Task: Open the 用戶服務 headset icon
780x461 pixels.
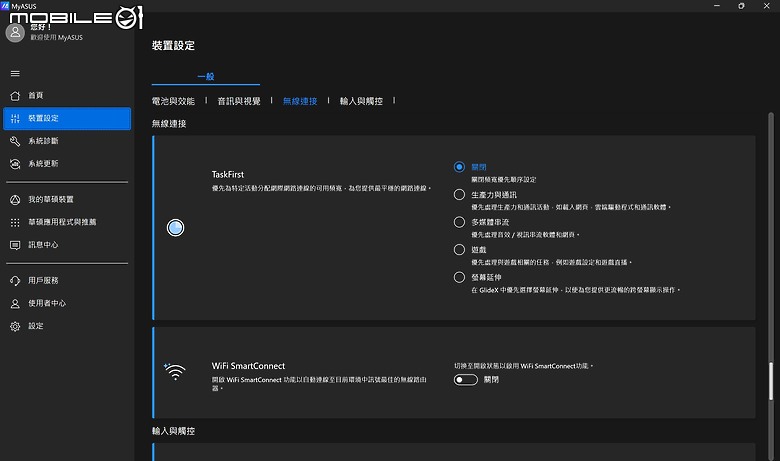Action: (15, 280)
